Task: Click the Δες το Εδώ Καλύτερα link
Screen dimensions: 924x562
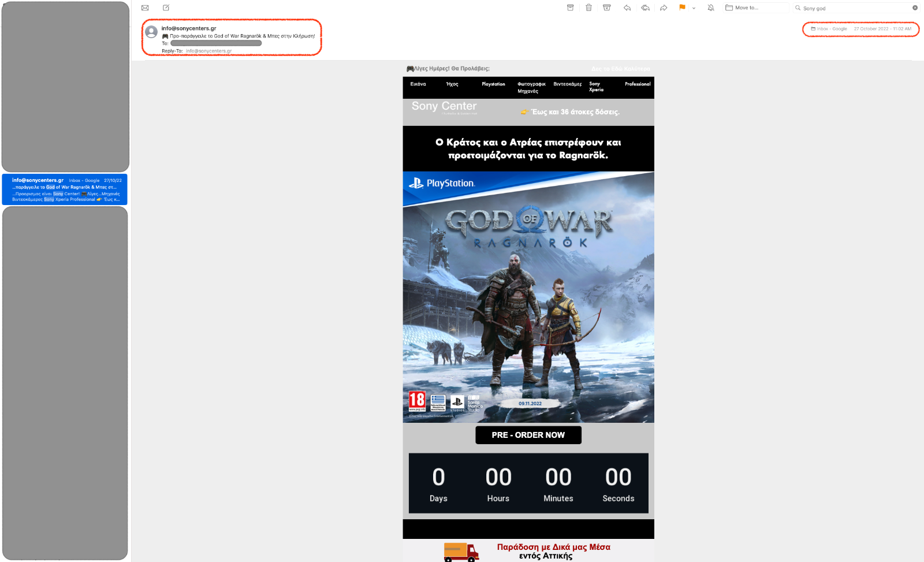Action: (x=621, y=69)
